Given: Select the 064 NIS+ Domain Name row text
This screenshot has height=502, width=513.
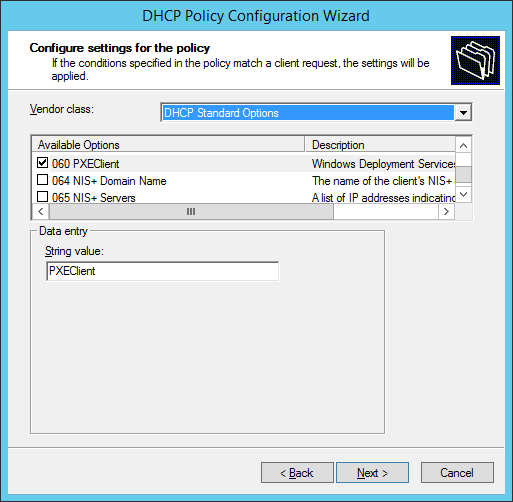Looking at the screenshot, I should tap(109, 181).
